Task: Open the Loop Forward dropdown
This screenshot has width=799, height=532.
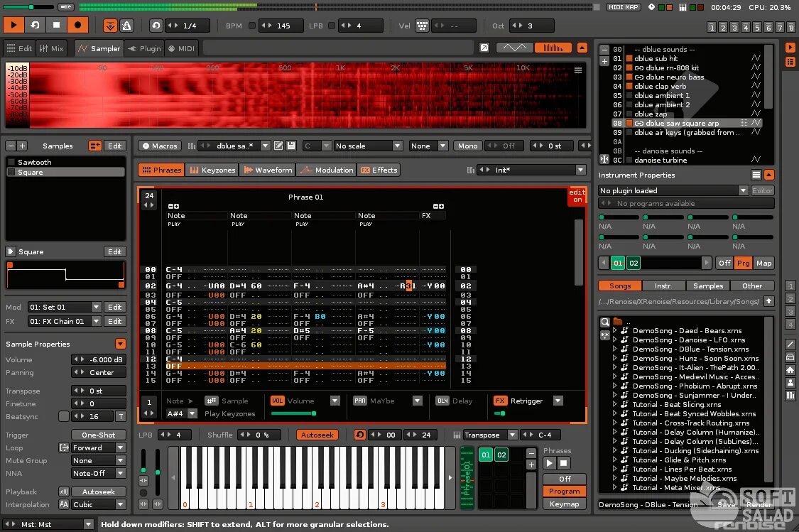Action: pyautogui.click(x=98, y=448)
